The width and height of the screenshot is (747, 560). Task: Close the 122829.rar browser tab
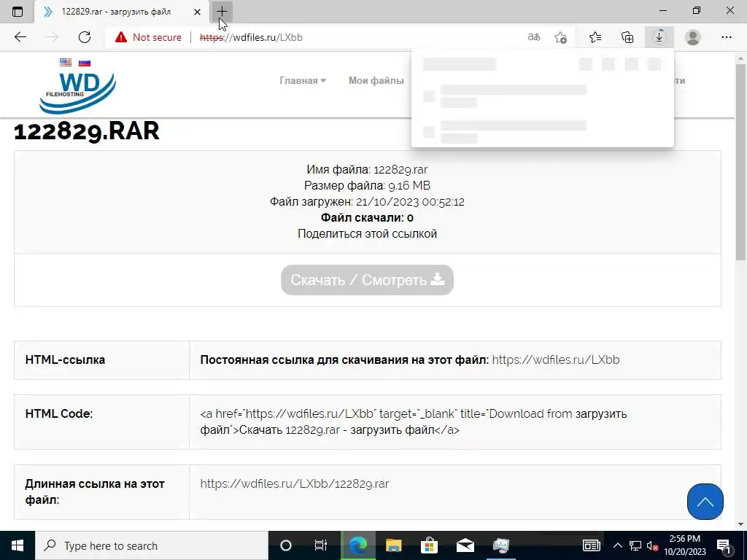point(197,12)
